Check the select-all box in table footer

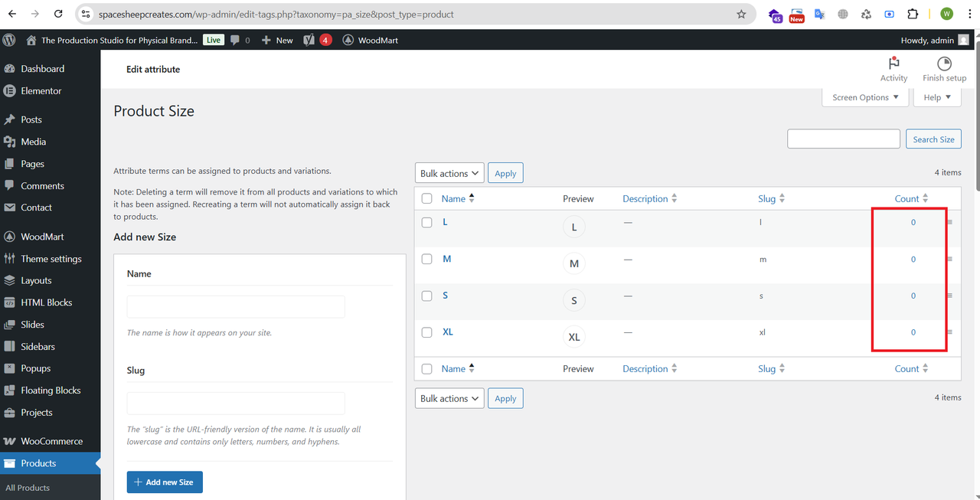pos(427,368)
